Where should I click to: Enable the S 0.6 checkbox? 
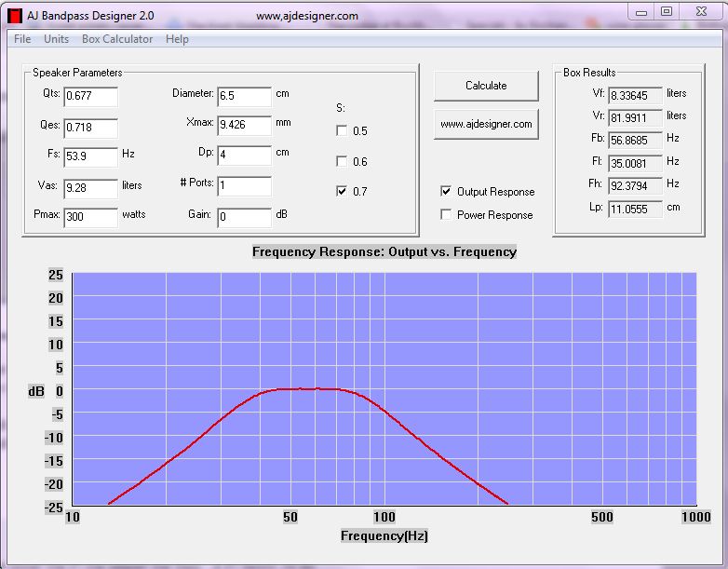[x=342, y=161]
